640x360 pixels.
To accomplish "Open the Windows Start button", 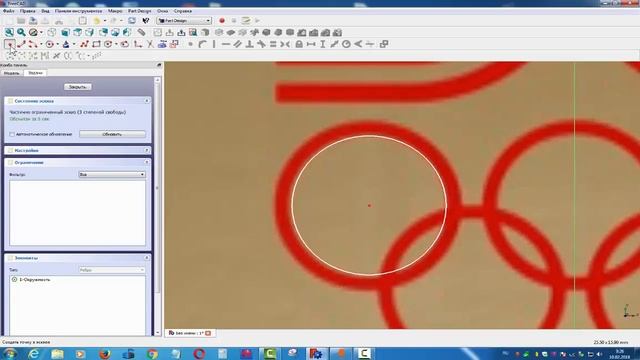I will coord(9,354).
